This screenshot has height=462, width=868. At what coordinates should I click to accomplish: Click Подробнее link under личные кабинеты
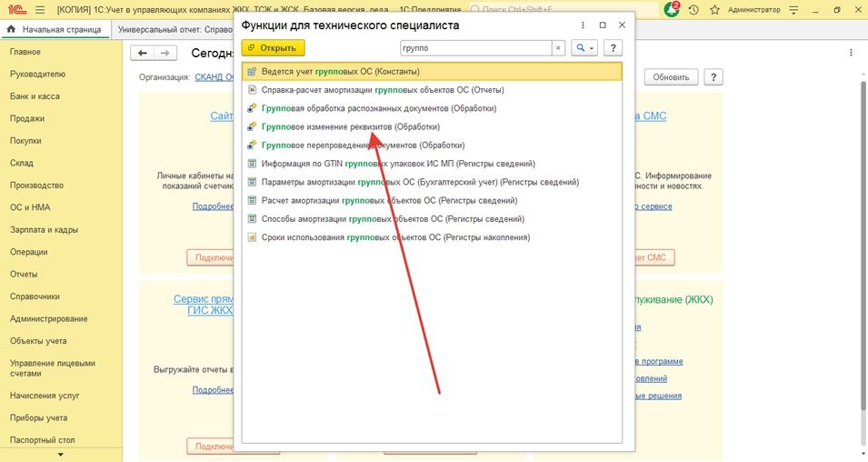point(213,206)
